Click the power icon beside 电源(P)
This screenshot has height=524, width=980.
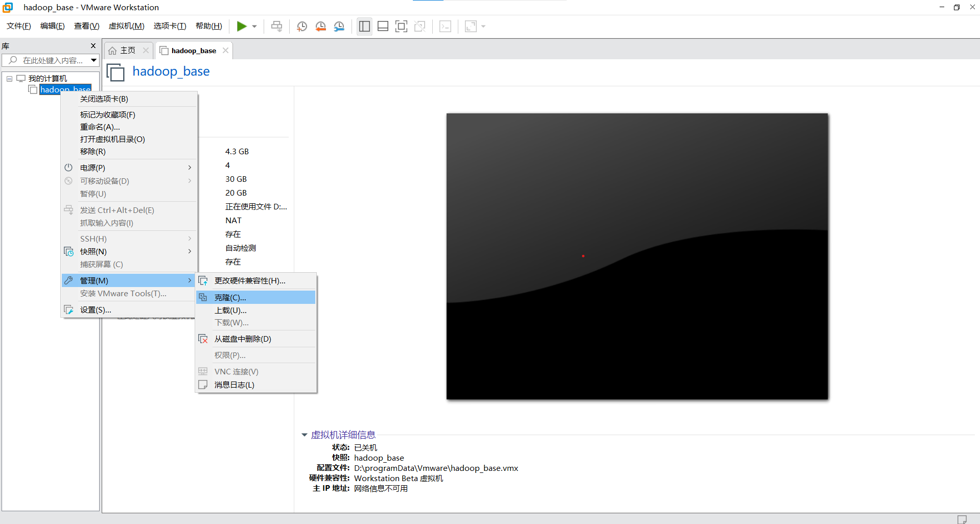click(68, 168)
